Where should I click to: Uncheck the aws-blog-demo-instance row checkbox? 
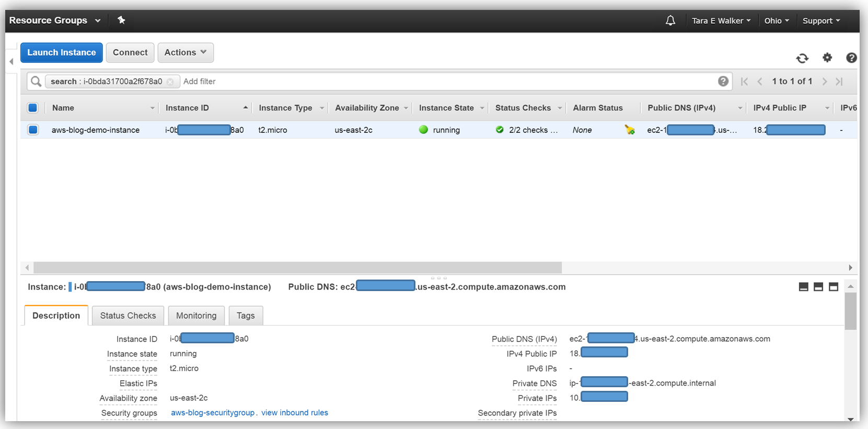point(33,130)
